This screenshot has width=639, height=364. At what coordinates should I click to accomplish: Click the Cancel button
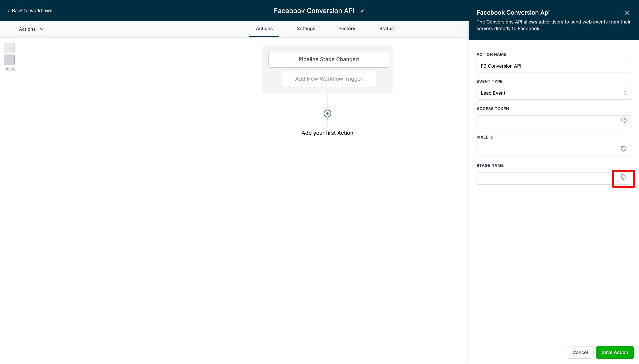click(x=580, y=352)
